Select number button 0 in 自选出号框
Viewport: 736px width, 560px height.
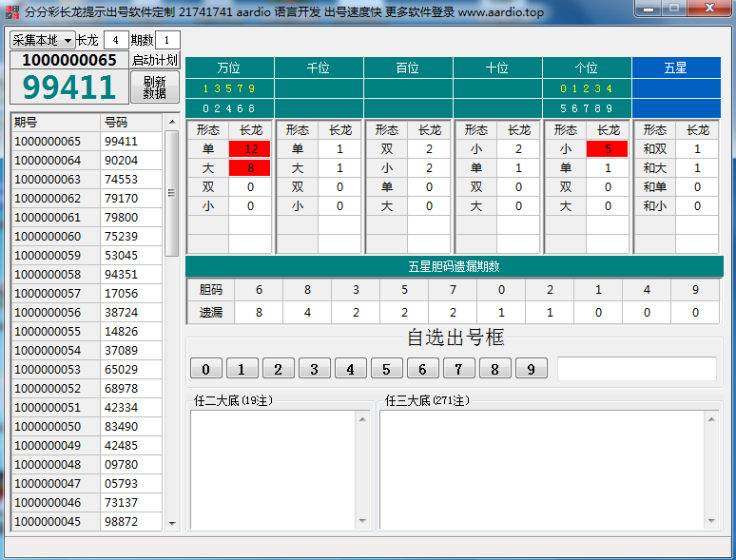[206, 369]
